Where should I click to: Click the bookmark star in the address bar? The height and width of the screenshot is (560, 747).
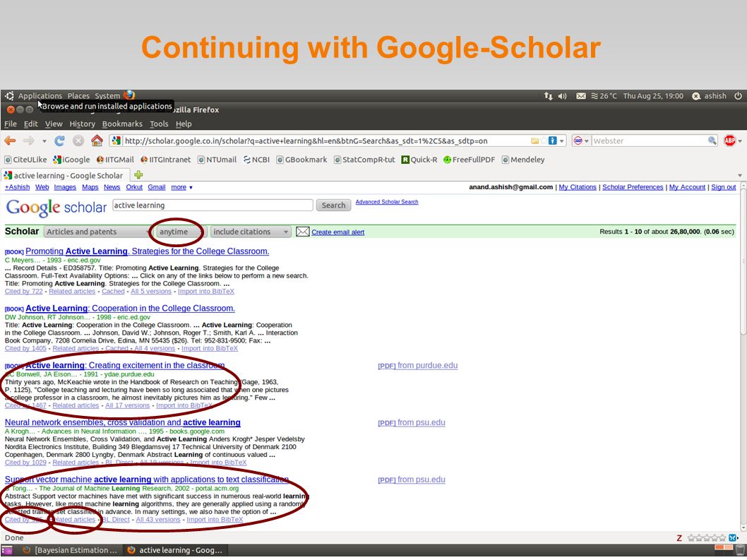pyautogui.click(x=543, y=141)
